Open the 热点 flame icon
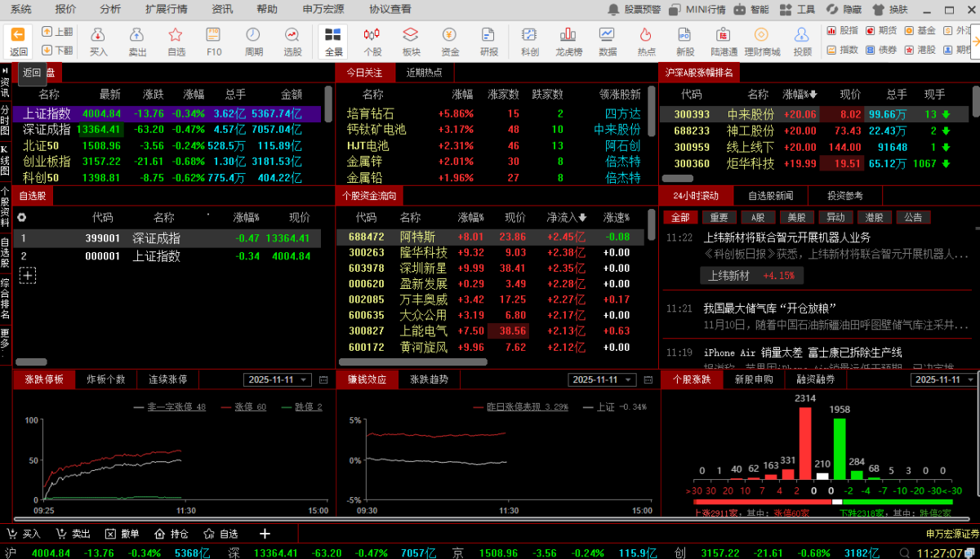 (x=646, y=41)
